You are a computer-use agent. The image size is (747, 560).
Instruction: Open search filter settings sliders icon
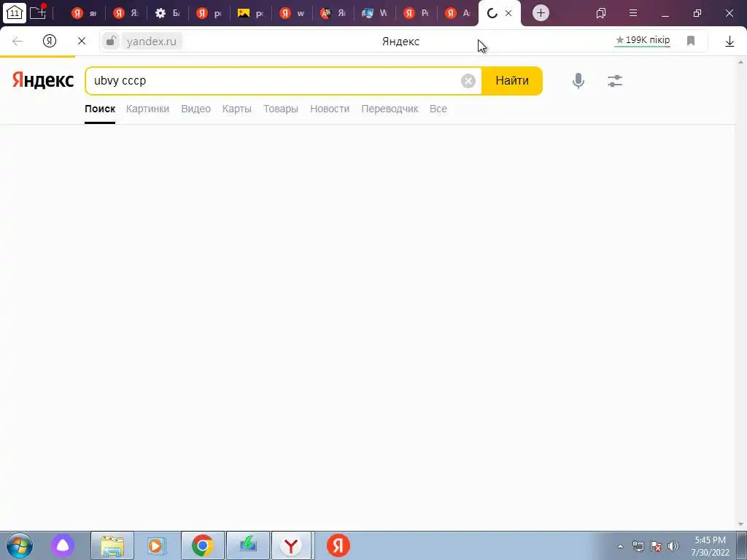615,81
